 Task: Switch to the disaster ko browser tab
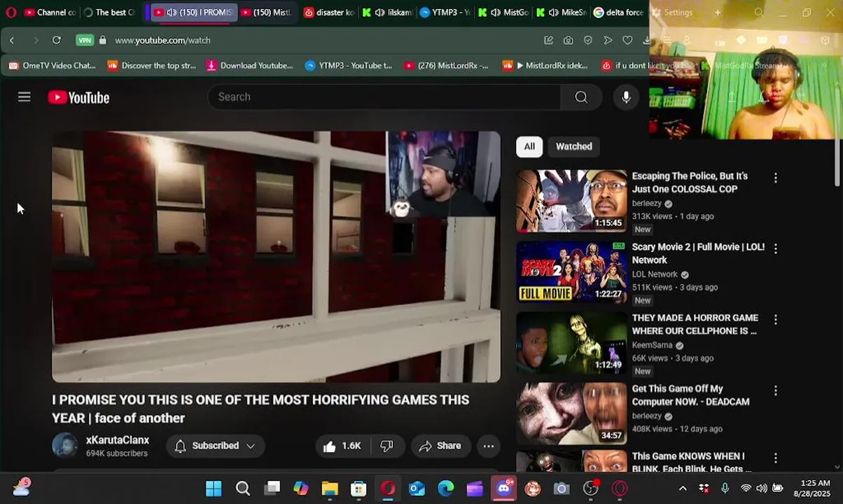point(329,13)
